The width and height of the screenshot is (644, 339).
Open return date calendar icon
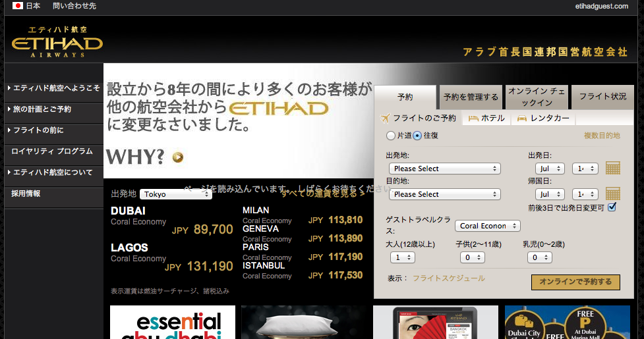(613, 194)
